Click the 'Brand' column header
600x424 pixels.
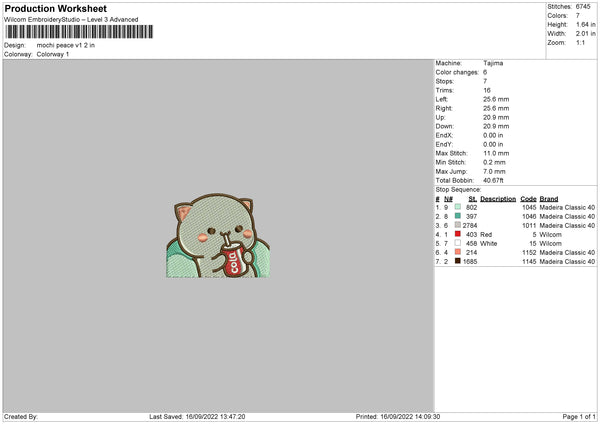click(549, 199)
